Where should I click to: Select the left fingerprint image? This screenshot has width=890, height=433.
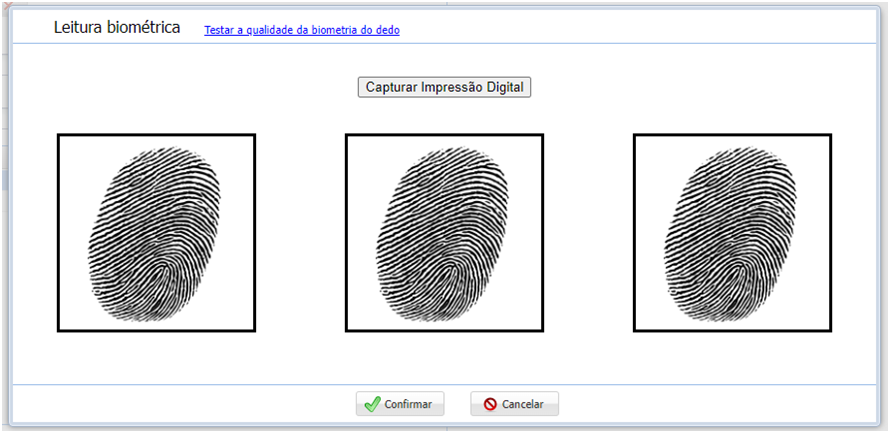click(156, 233)
